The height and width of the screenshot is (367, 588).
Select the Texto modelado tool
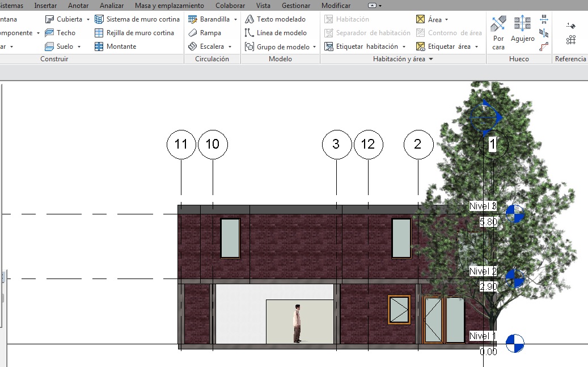tap(275, 19)
